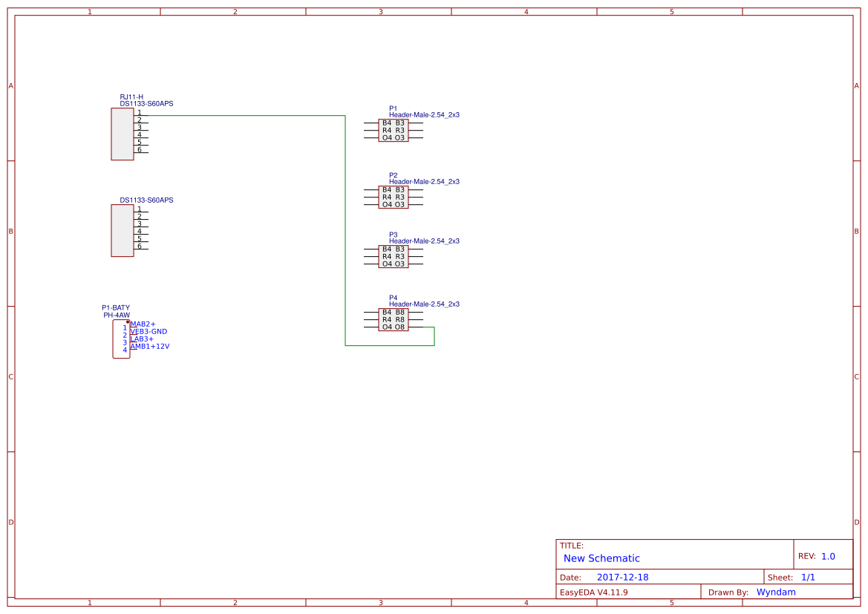Click the O8 pin label on P4
The width and height of the screenshot is (868, 614).
tap(399, 324)
